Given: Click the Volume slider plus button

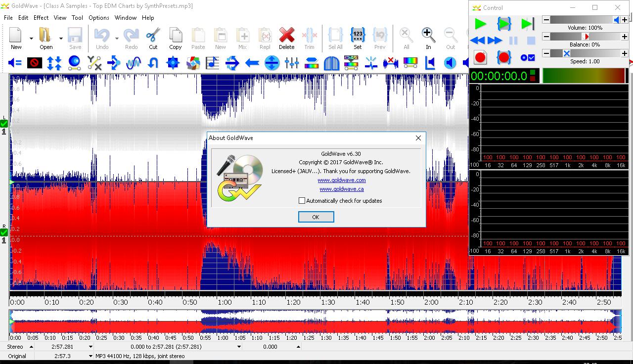Looking at the screenshot, I should tap(625, 20).
